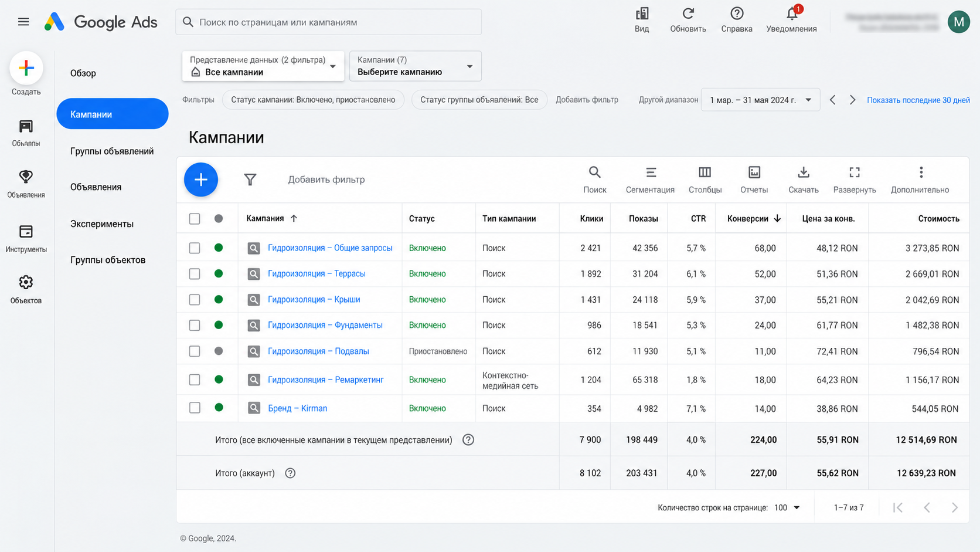Click Добавить фильтр next to filter chips
Screen dimensions: 980x552
587,100
